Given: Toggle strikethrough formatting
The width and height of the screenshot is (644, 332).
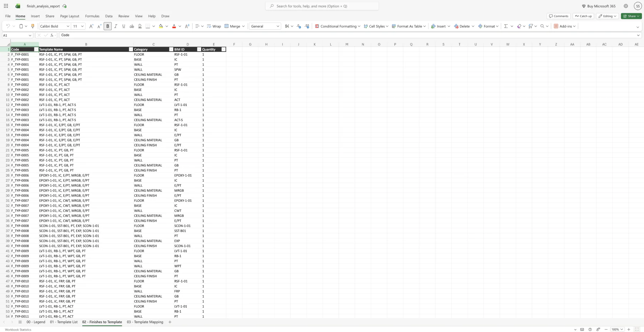Looking at the screenshot, I should pos(132,26).
